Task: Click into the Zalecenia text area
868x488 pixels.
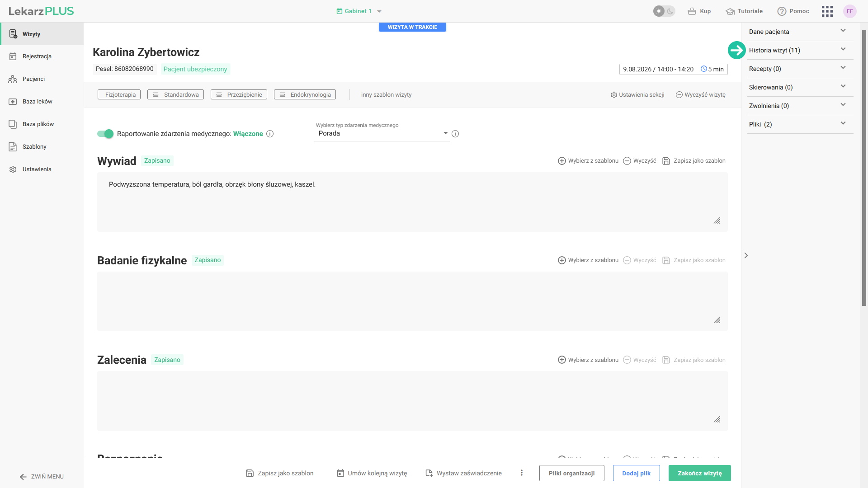Action: [412, 401]
